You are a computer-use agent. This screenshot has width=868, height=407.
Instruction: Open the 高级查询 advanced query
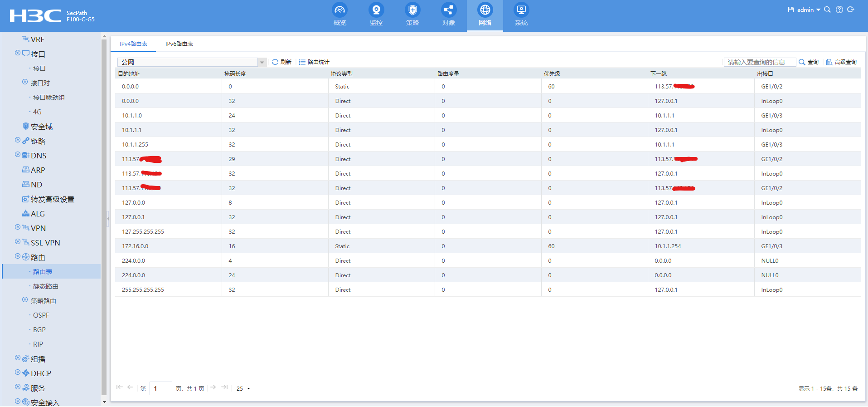[841, 62]
